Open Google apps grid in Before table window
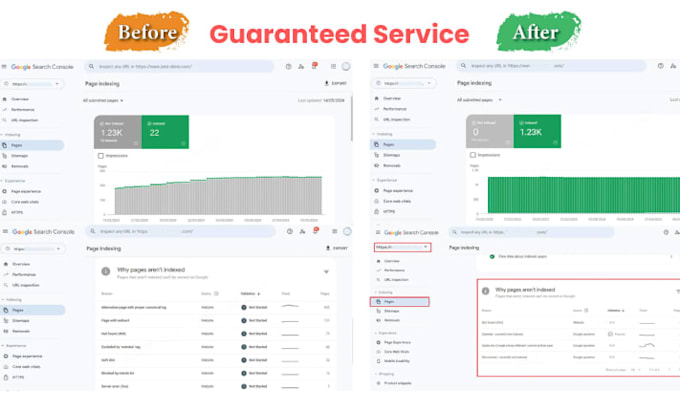 (335, 232)
